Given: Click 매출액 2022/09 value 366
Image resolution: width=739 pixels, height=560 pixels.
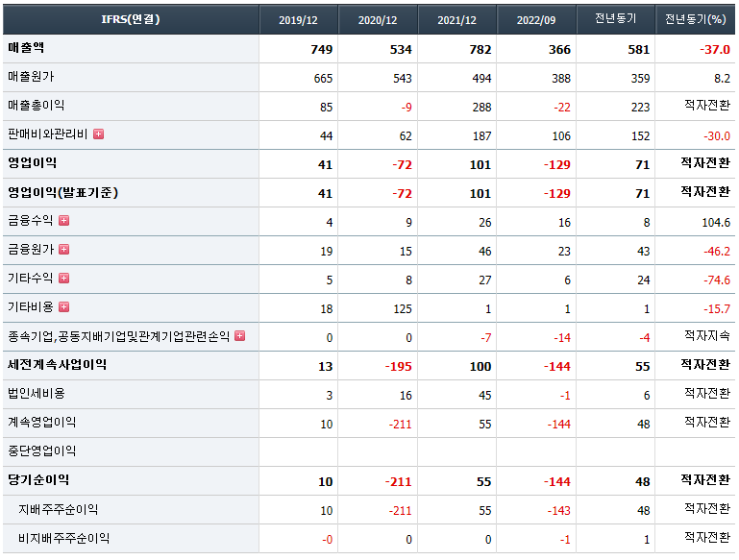Looking at the screenshot, I should [x=559, y=49].
